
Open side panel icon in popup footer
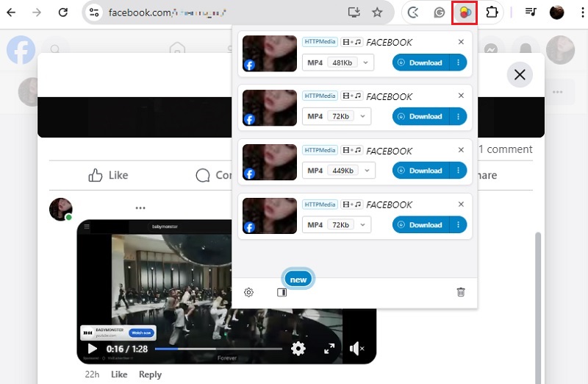(x=282, y=292)
